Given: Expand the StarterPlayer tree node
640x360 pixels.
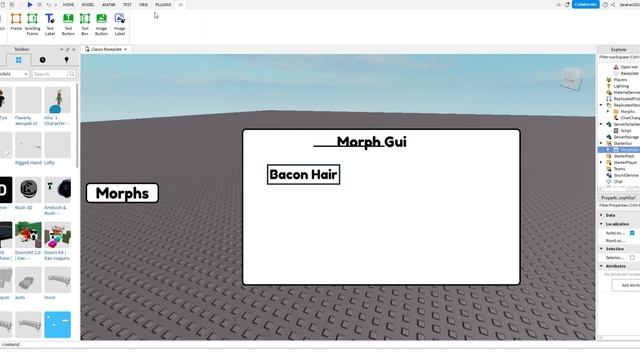Looking at the screenshot, I should pyautogui.click(x=601, y=162).
